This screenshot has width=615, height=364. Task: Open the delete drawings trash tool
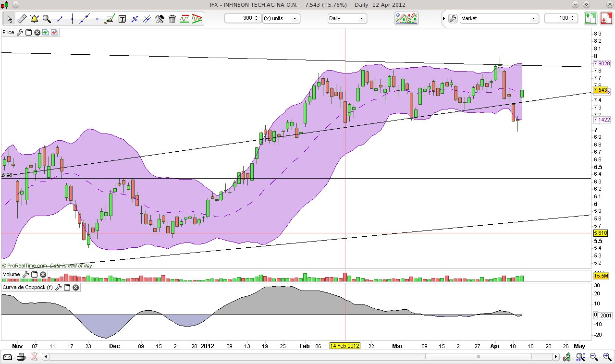click(172, 18)
